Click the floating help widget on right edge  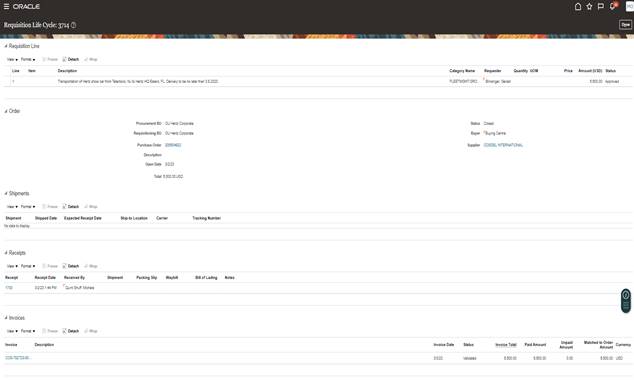point(626,301)
